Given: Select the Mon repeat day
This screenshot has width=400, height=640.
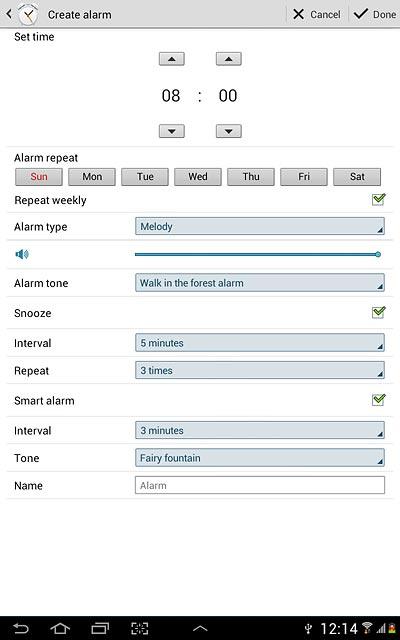Looking at the screenshot, I should [x=92, y=177].
